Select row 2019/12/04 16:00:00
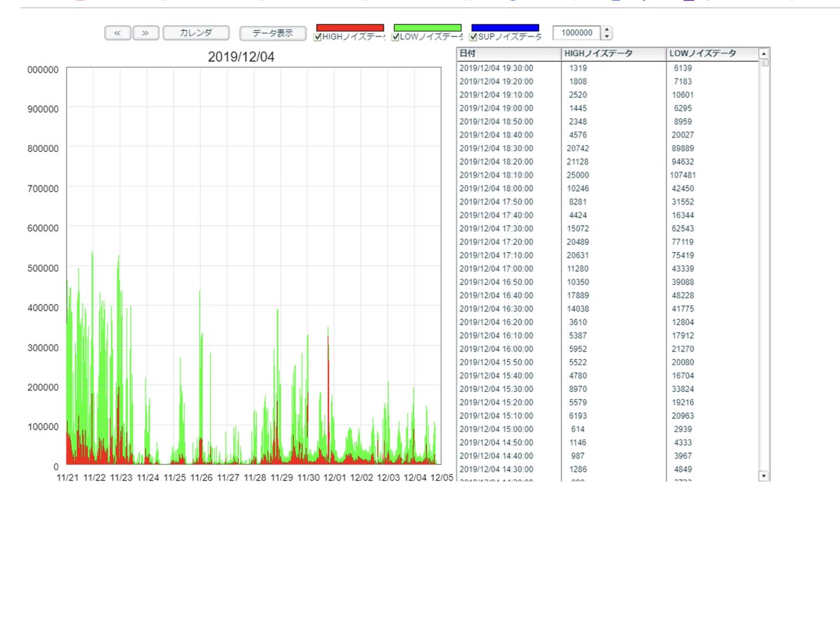The height and width of the screenshot is (630, 840). point(608,349)
